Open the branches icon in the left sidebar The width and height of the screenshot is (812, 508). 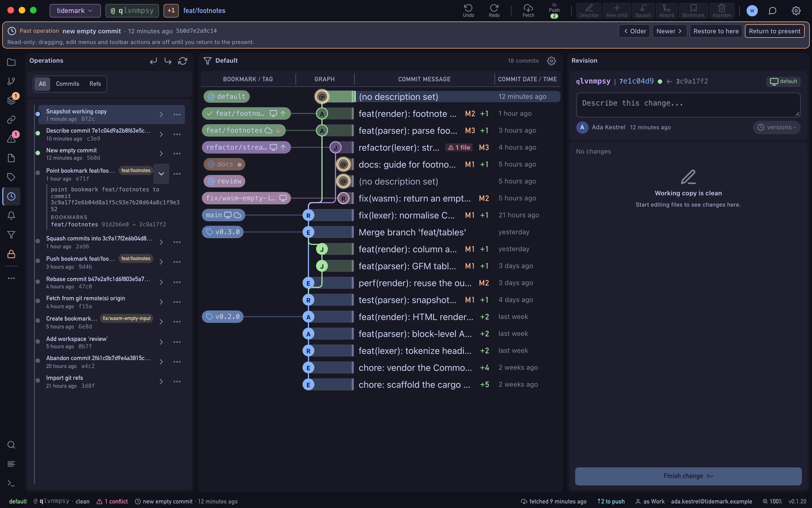[x=11, y=81]
